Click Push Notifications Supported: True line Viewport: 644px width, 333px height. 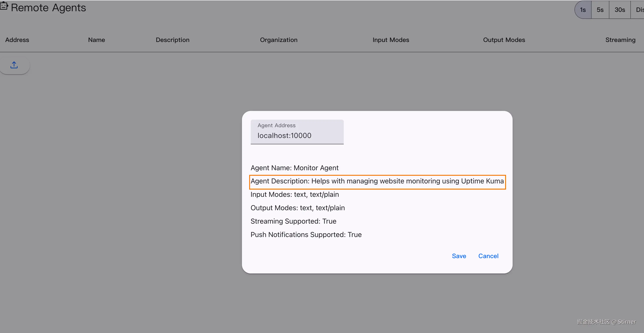pyautogui.click(x=306, y=235)
